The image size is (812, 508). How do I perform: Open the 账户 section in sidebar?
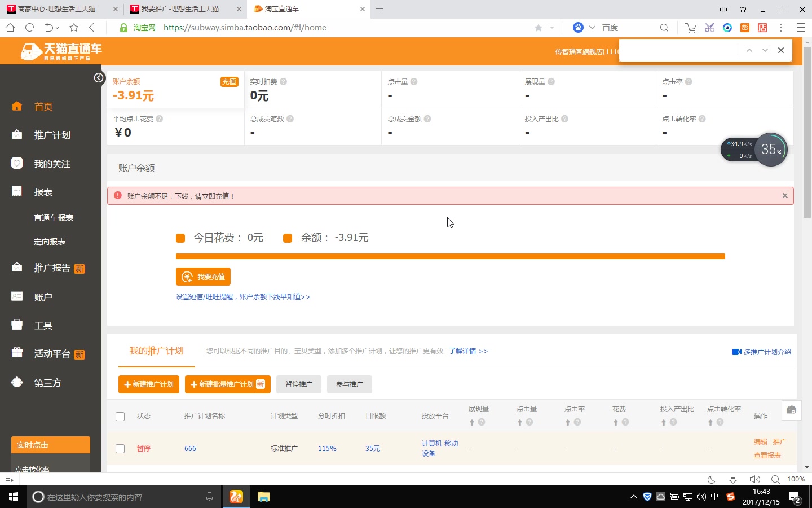(43, 296)
